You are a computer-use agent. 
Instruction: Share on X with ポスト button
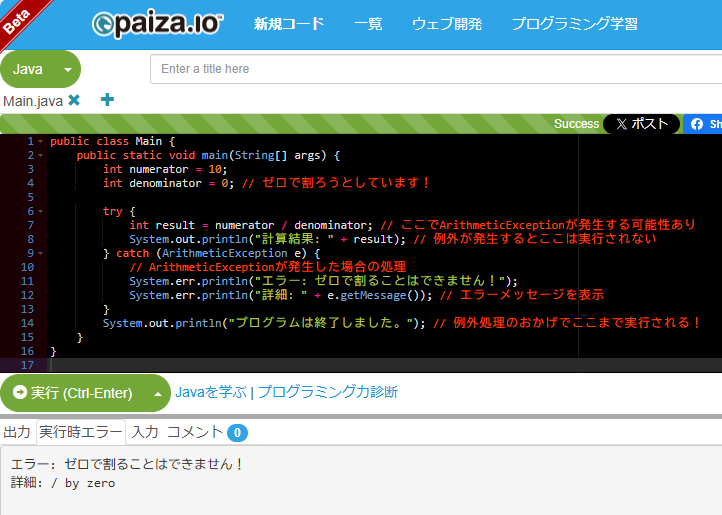(641, 124)
